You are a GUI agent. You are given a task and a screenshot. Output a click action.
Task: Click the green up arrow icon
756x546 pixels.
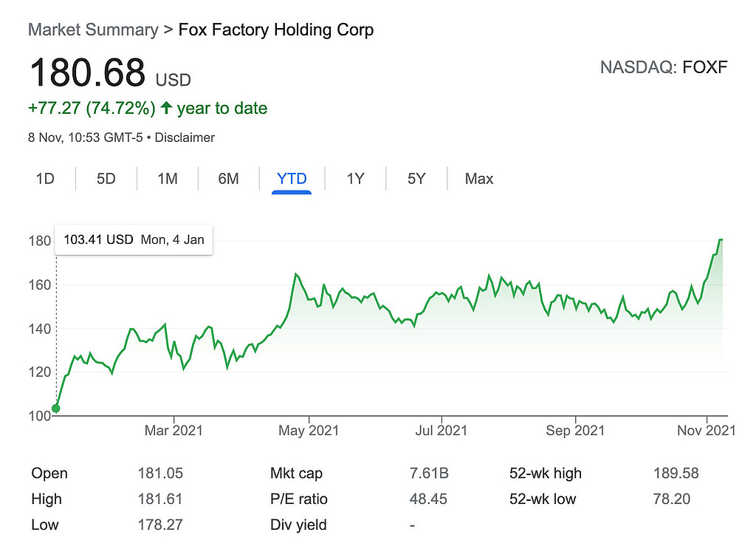(x=166, y=109)
